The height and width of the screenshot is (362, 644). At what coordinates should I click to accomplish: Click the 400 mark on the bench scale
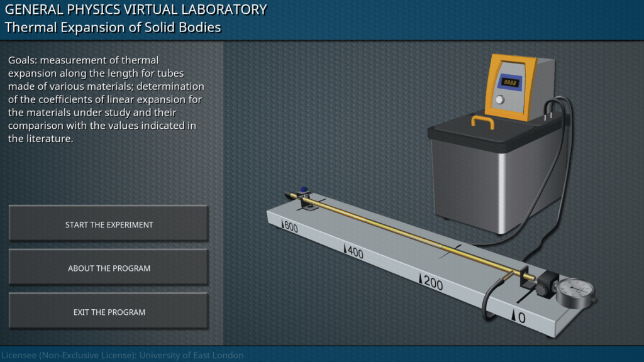tap(354, 252)
